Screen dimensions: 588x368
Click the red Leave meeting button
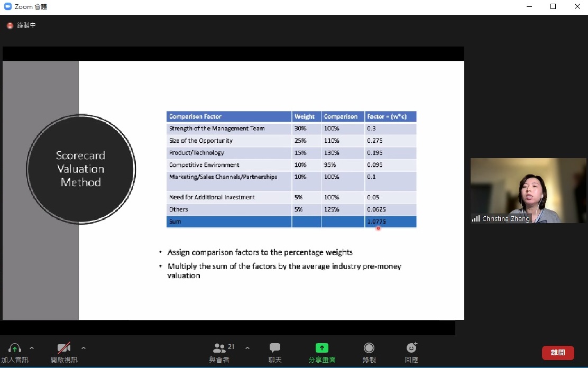(558, 353)
